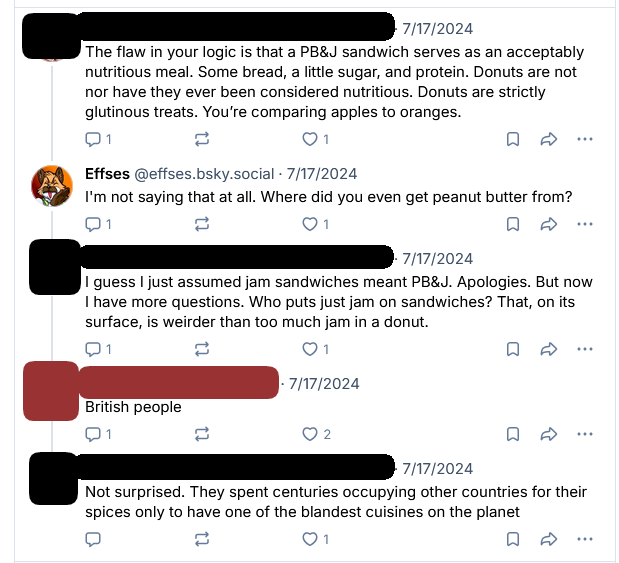Screen dimensions: 619x563
Task: Open more options on the jam sandwiches post
Action: (584, 349)
